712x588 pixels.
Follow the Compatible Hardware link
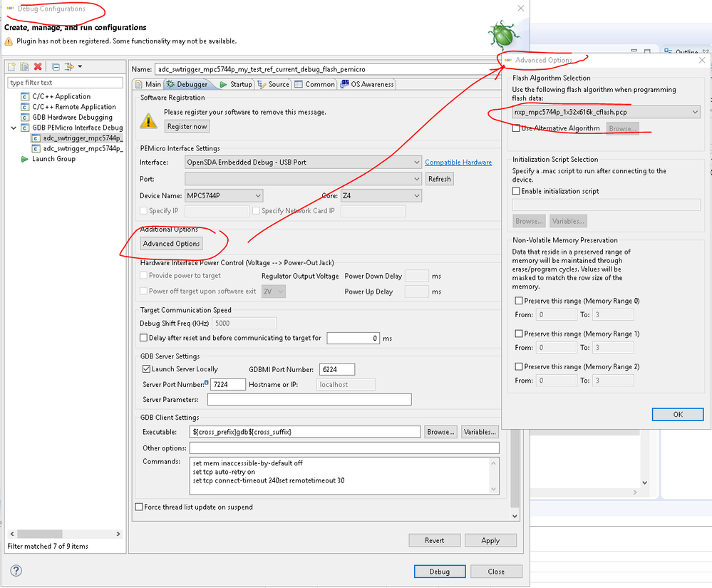(x=458, y=162)
